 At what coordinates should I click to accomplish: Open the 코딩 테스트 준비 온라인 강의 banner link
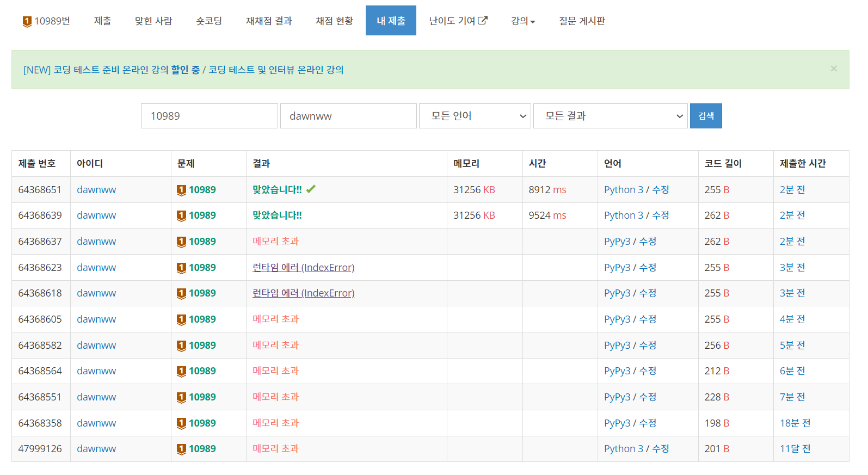click(x=112, y=70)
